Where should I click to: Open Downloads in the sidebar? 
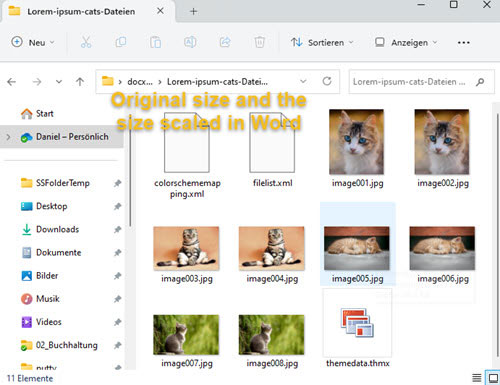coord(50,229)
